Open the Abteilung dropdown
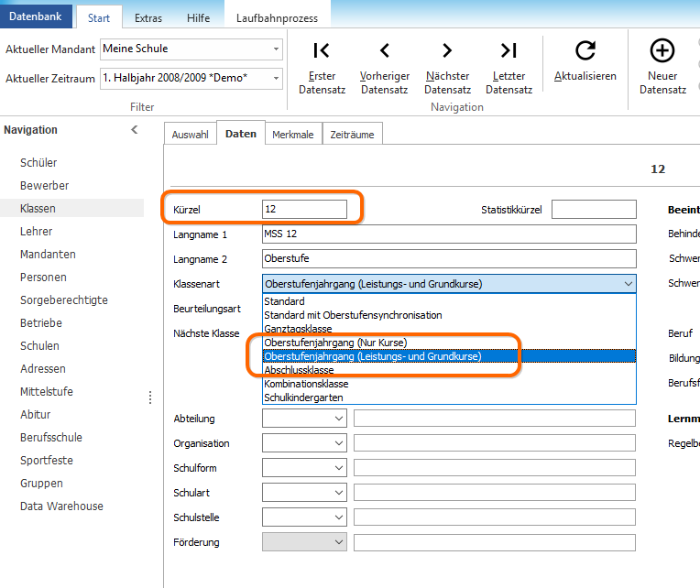 point(339,419)
